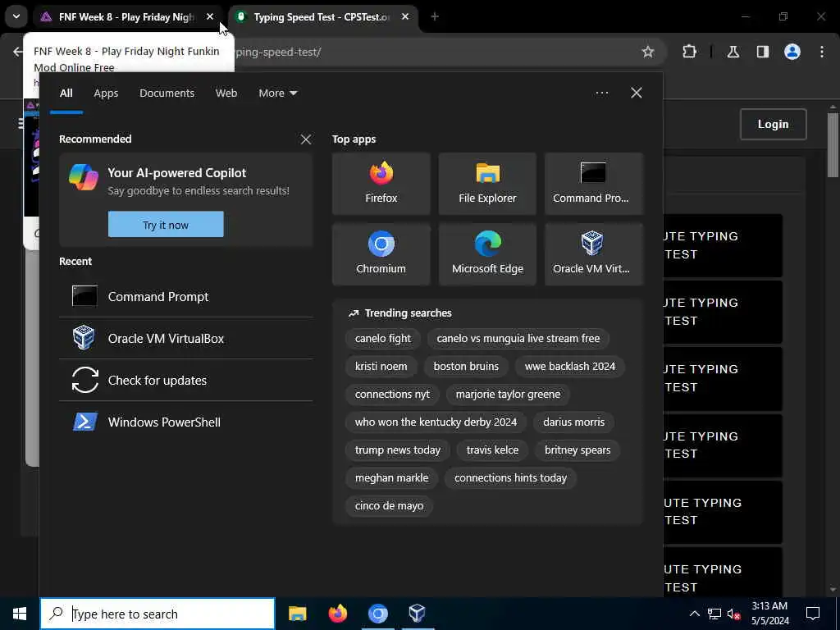Image resolution: width=840 pixels, height=630 pixels.
Task: Close the Typing Speed Test tab
Action: point(405,16)
